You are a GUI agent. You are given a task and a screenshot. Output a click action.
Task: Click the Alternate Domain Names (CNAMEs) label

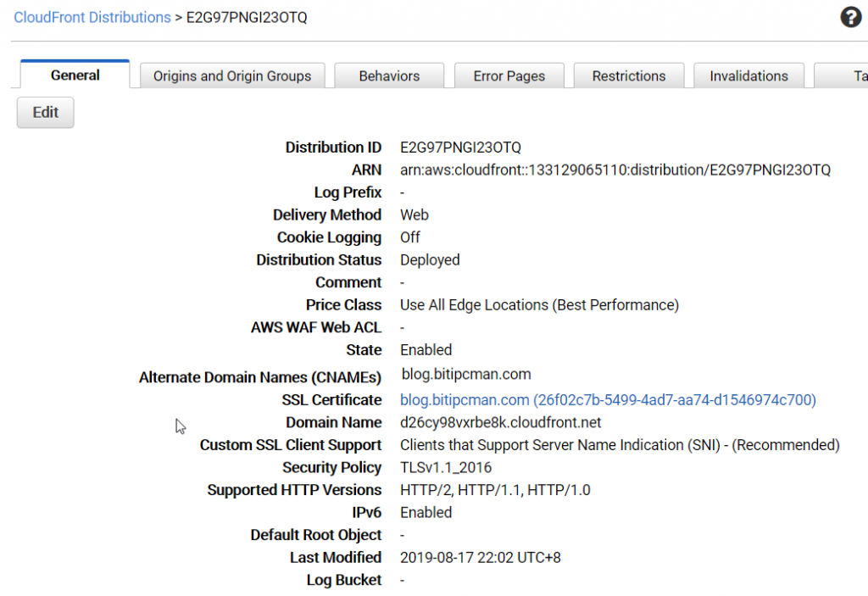click(260, 378)
